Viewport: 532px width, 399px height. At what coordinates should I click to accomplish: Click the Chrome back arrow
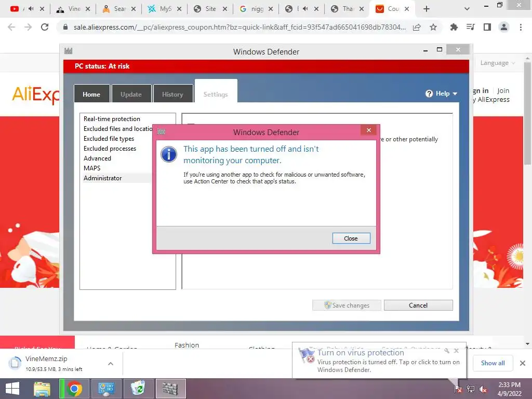[11, 27]
